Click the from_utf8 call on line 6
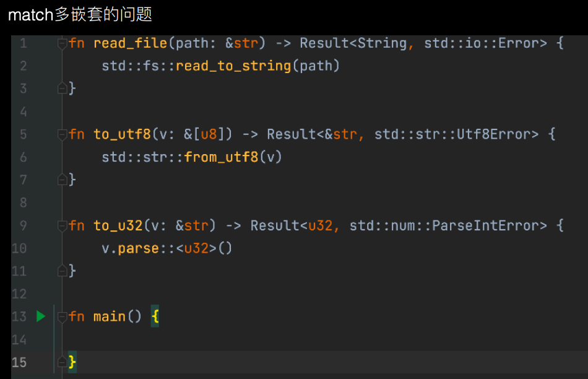588x379 pixels. [221, 157]
